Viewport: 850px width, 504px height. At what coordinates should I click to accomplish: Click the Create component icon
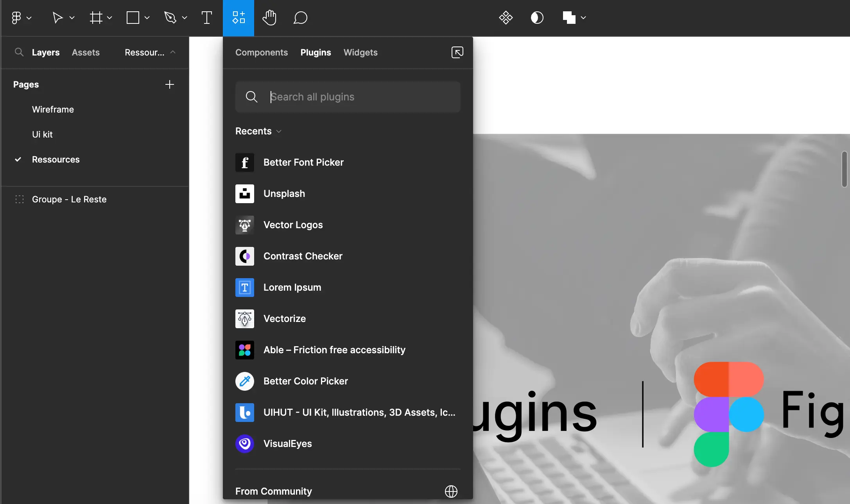(x=506, y=18)
